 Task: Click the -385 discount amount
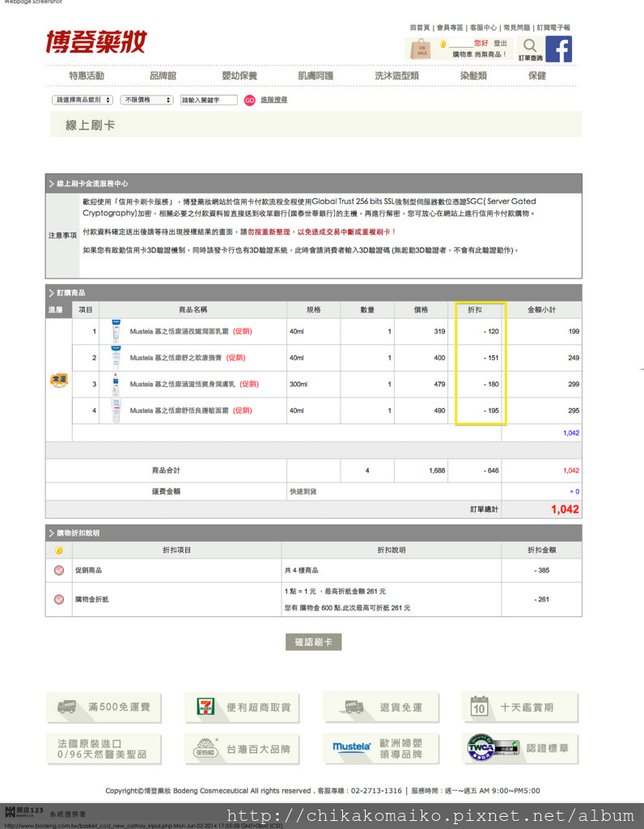(x=541, y=571)
